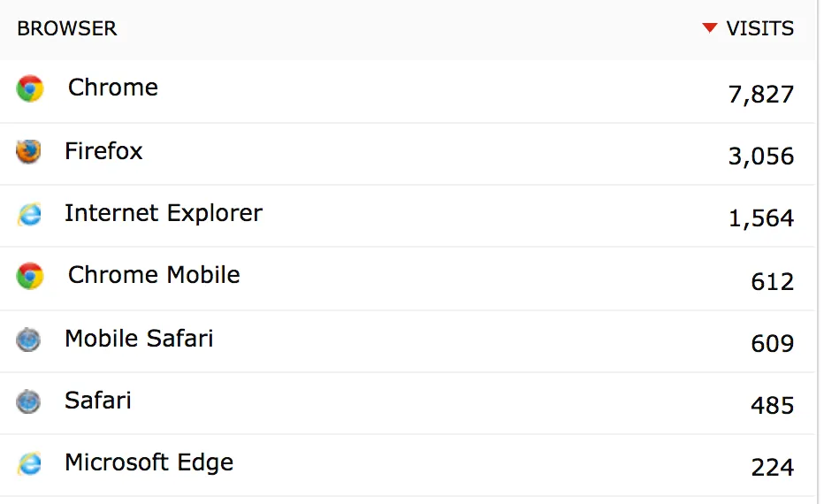The height and width of the screenshot is (504, 824).
Task: Select the Chrome Mobile row label
Action: [154, 275]
